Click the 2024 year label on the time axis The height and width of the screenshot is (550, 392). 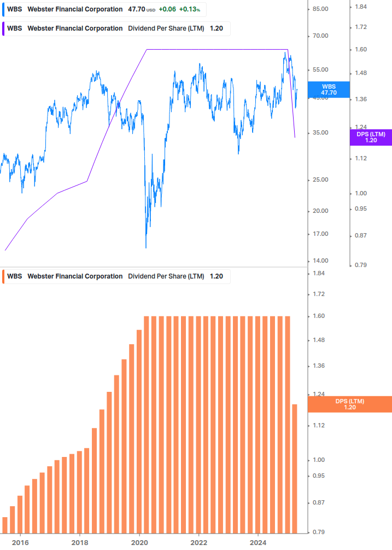tap(258, 543)
